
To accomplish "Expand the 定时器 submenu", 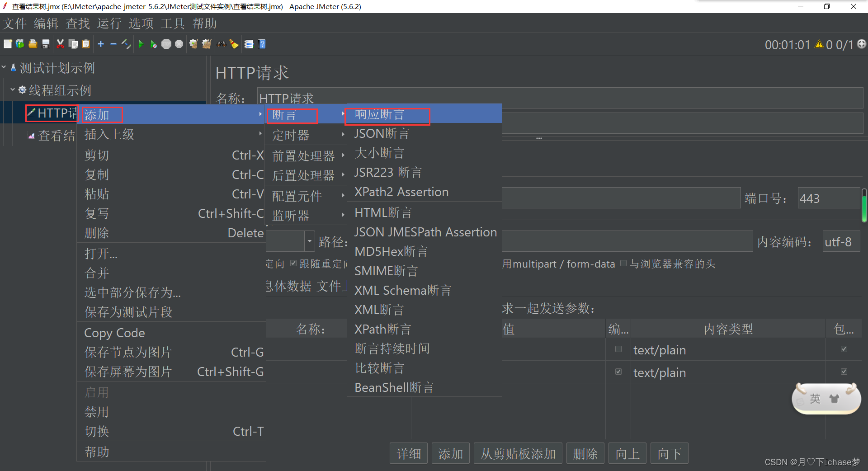I will (306, 135).
